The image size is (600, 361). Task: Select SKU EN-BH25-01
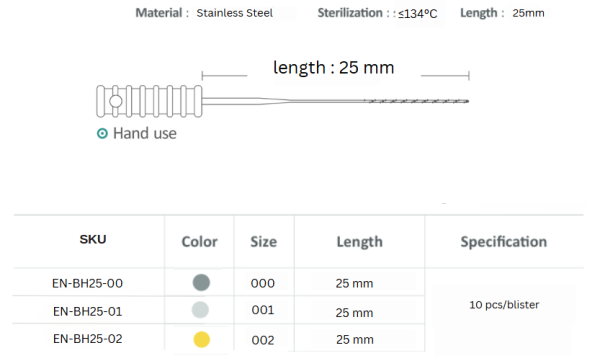[x=88, y=311]
